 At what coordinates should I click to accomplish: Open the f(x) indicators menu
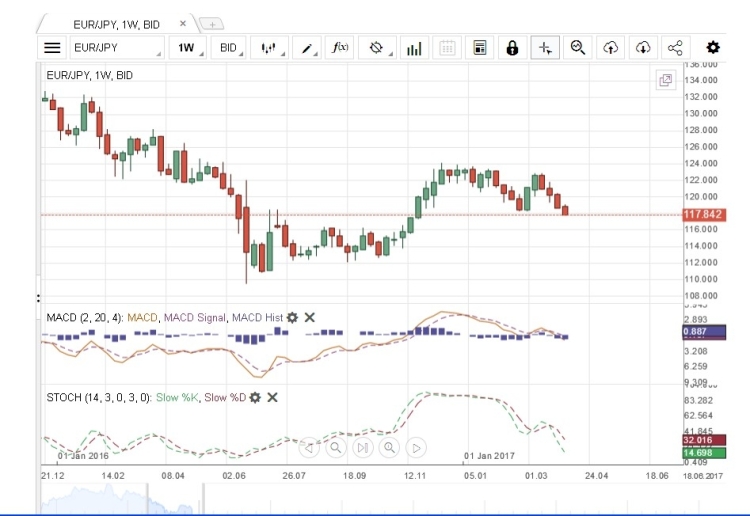click(340, 47)
